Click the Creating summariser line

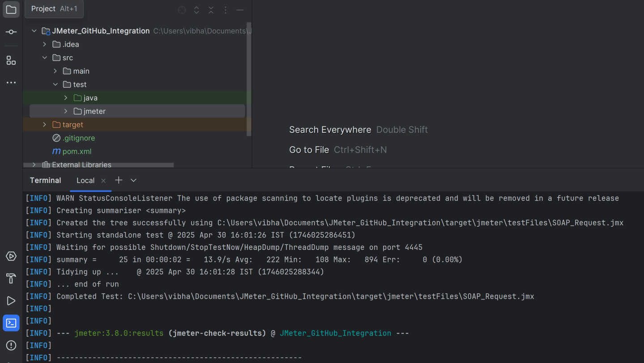(x=106, y=211)
